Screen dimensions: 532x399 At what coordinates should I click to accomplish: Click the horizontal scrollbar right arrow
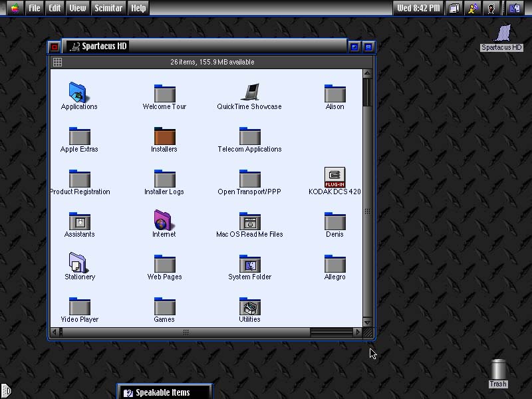pos(357,332)
